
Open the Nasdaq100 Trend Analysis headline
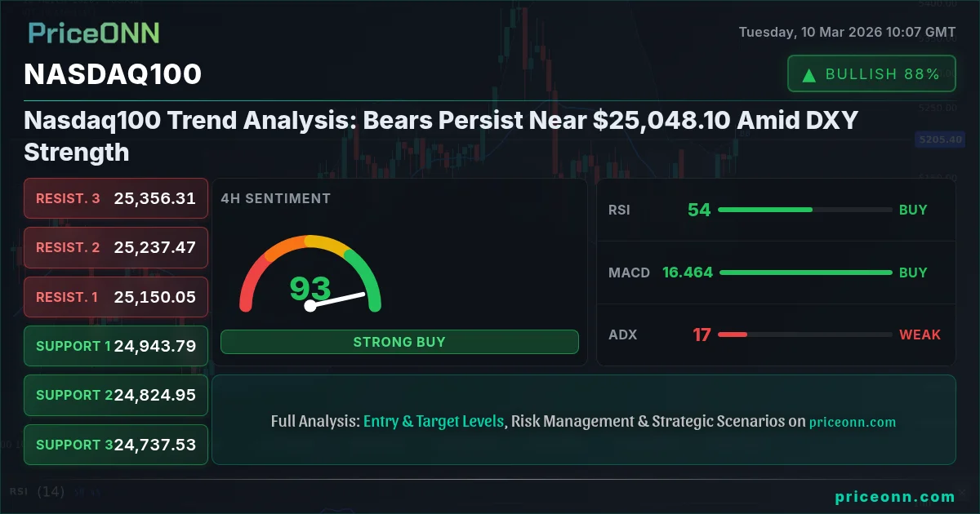[441, 136]
